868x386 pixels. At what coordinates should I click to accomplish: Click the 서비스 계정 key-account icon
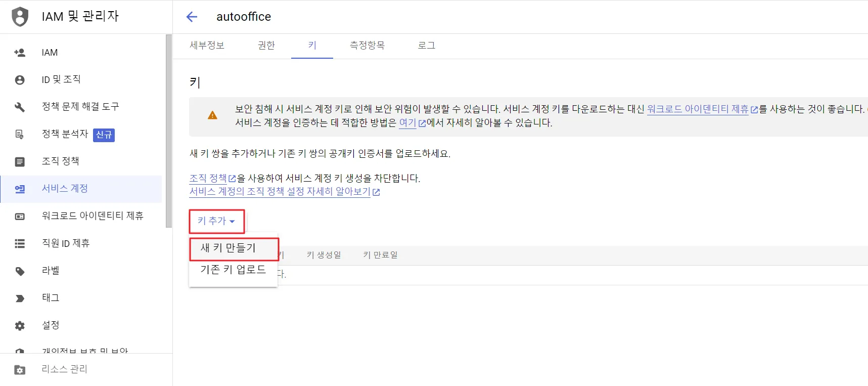click(20, 189)
